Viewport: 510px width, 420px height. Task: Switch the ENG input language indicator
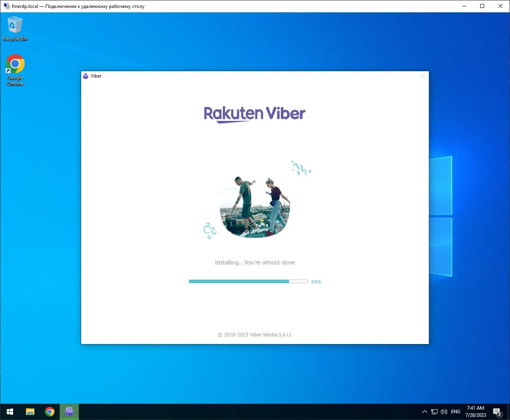456,412
